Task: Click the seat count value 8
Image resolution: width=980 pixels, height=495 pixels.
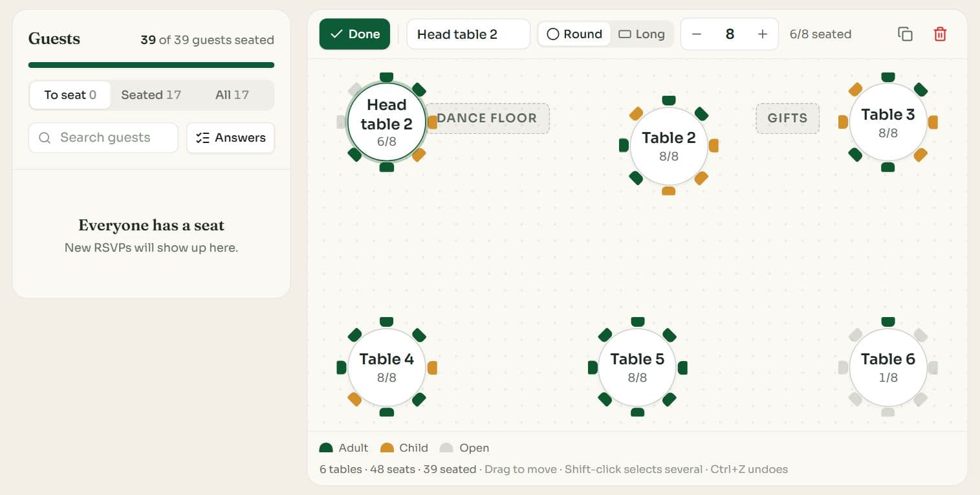Action: 730,34
